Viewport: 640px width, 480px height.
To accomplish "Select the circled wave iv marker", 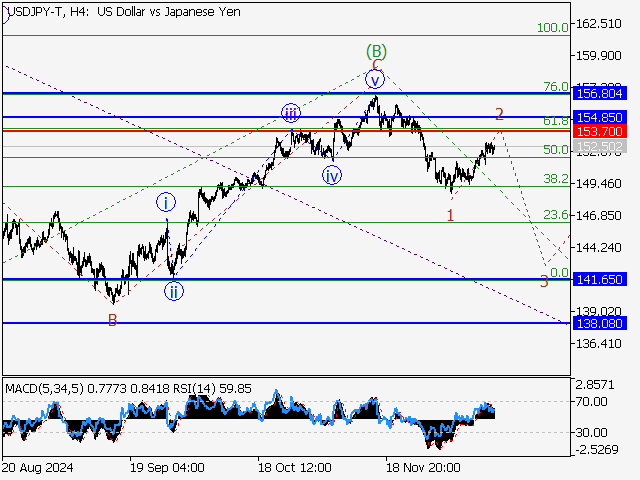I will (332, 175).
